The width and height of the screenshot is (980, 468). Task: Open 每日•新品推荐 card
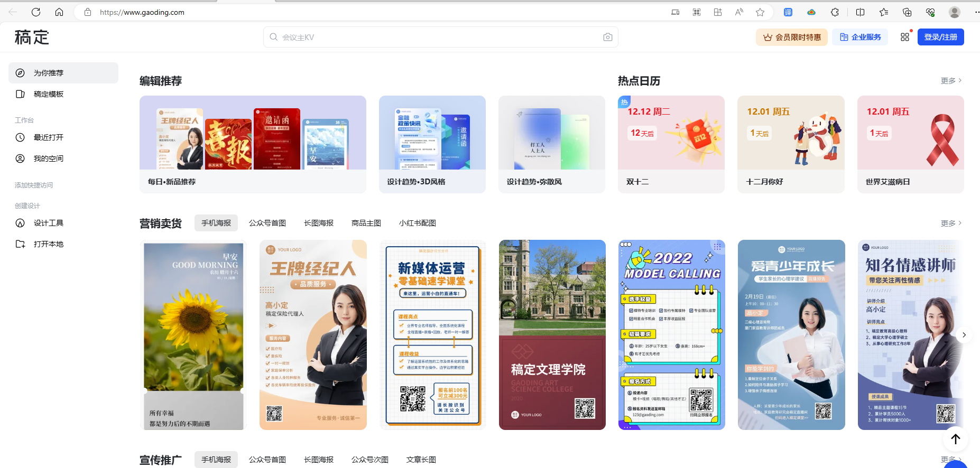[x=253, y=144]
